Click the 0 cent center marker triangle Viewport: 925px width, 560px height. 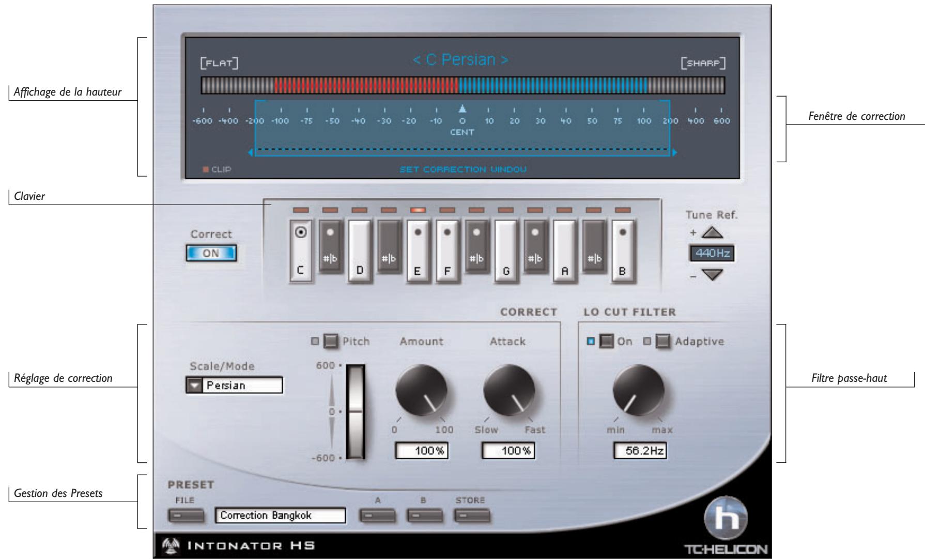pos(463,108)
